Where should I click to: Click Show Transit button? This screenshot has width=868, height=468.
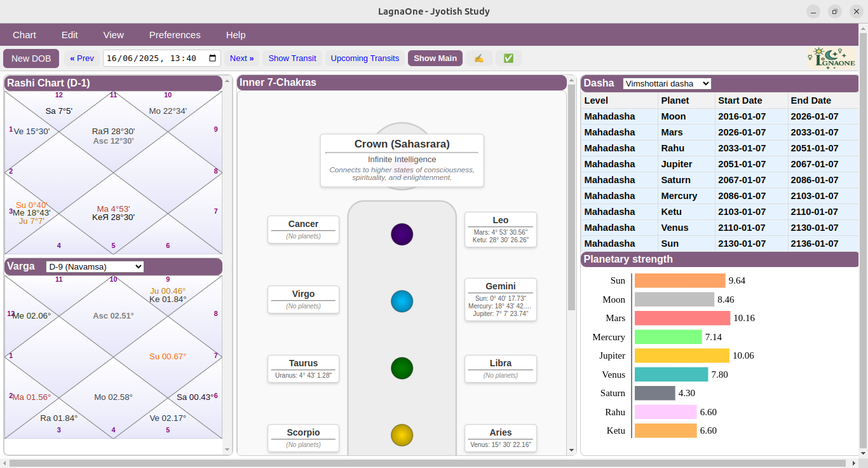(292, 58)
